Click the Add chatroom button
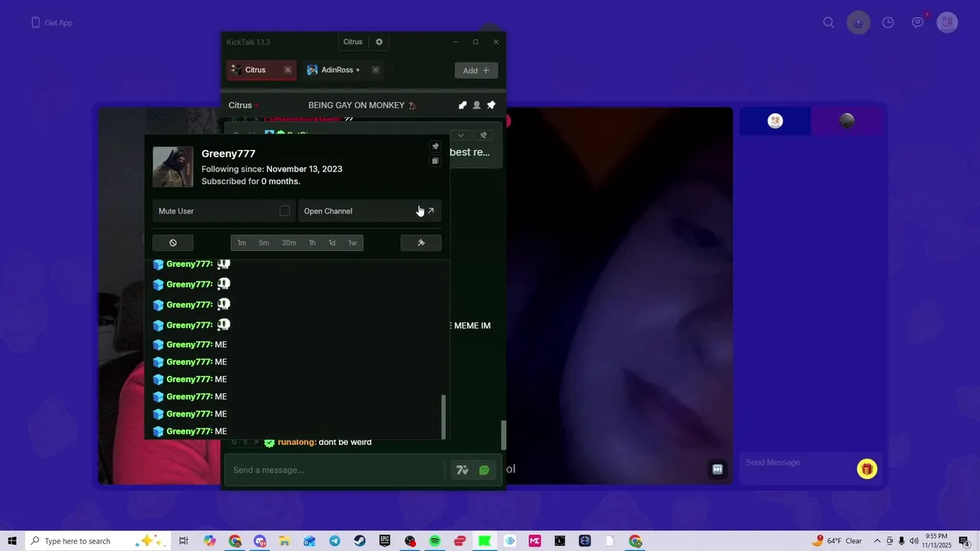 click(475, 70)
